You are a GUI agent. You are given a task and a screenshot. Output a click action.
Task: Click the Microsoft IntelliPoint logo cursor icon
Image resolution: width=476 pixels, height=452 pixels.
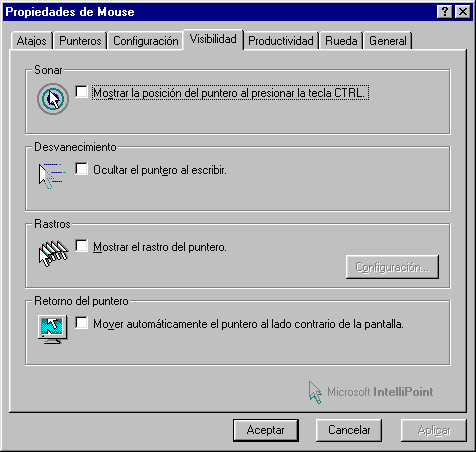coord(315,392)
